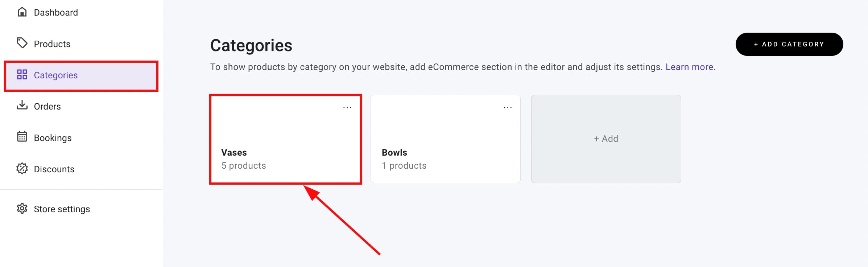Open Bookings via the calendar icon
Viewport: 868px width, 267px height.
pyautogui.click(x=22, y=137)
